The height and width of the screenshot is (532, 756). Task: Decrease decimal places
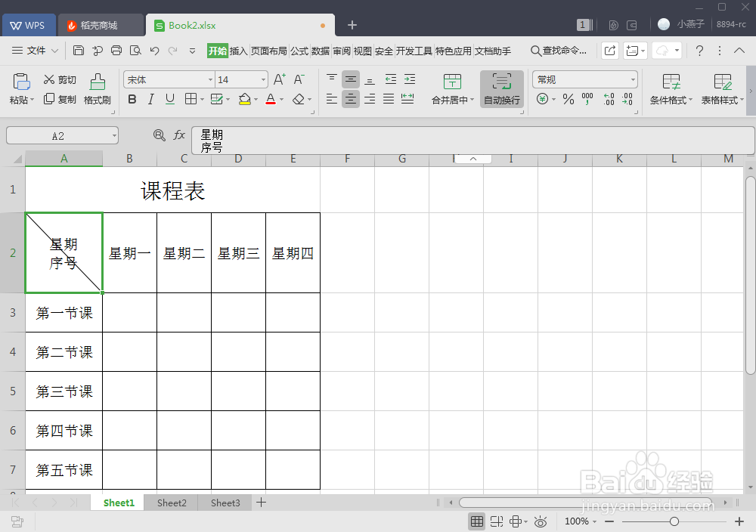(627, 99)
